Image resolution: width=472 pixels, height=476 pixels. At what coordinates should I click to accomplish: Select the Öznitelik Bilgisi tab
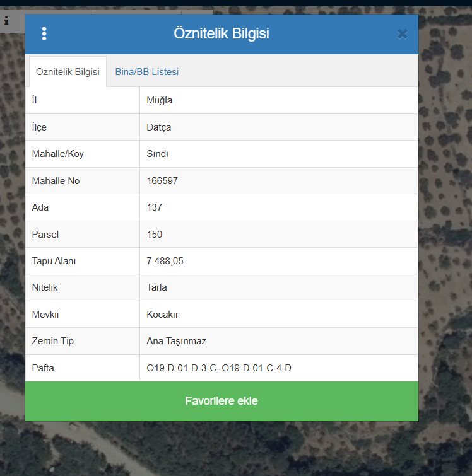(x=68, y=72)
